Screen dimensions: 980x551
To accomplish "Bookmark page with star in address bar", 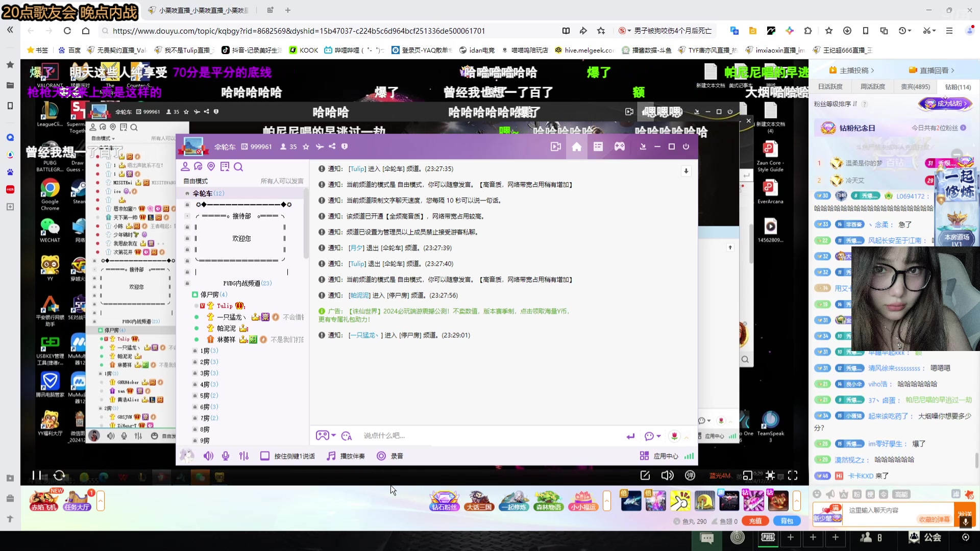I will tap(601, 31).
